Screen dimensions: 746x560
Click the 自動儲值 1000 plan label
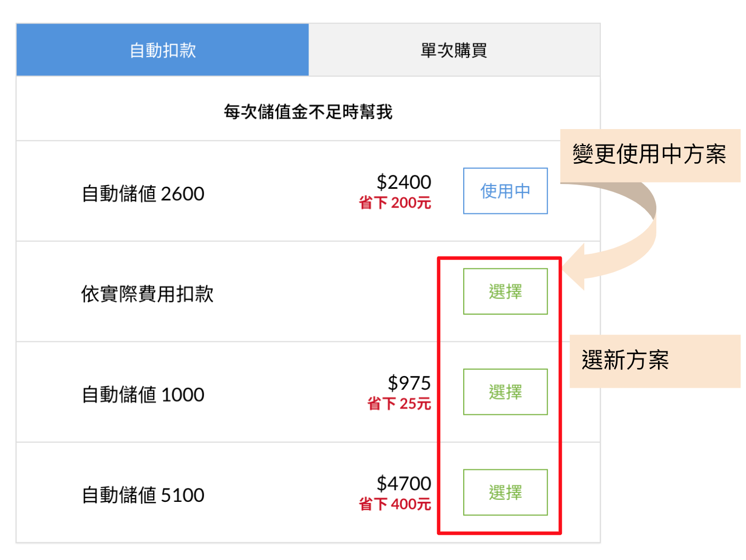coord(143,395)
